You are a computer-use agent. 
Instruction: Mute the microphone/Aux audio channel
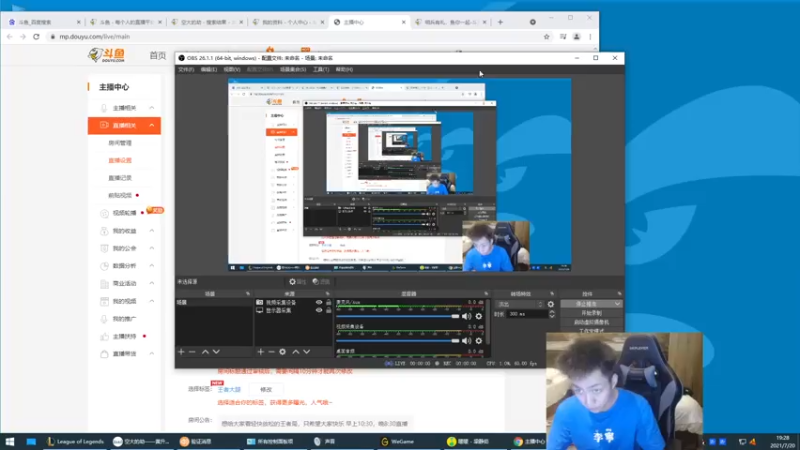[466, 316]
